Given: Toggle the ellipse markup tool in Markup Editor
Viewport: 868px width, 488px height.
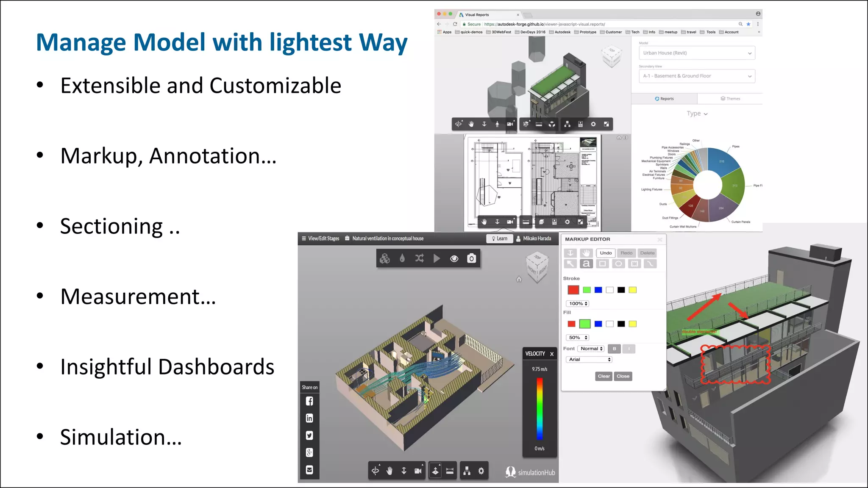Looking at the screenshot, I should point(618,264).
